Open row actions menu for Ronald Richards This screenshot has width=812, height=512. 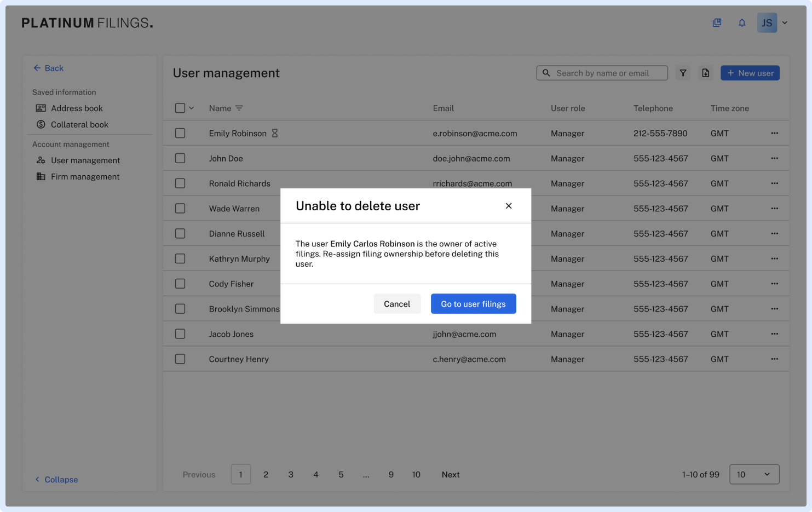click(774, 183)
